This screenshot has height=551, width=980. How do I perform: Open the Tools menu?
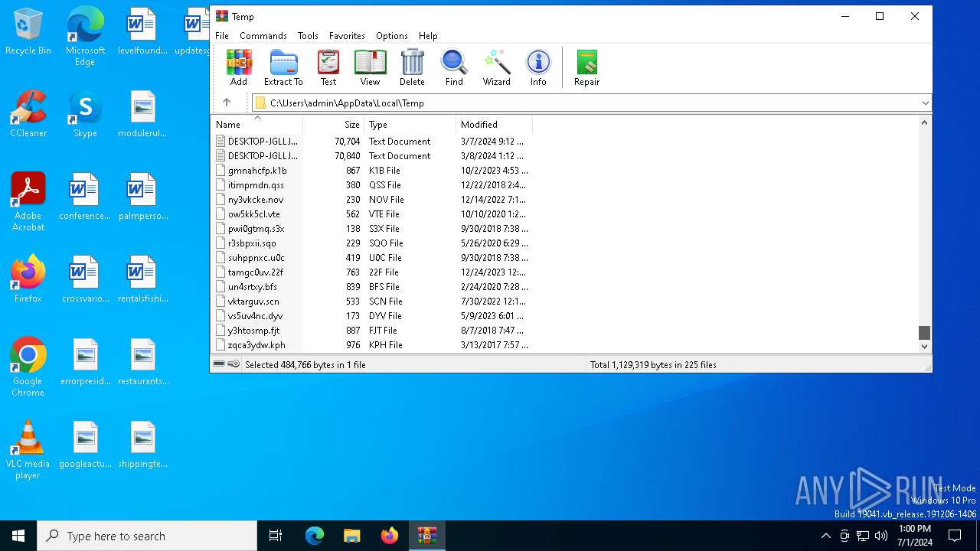tap(308, 36)
